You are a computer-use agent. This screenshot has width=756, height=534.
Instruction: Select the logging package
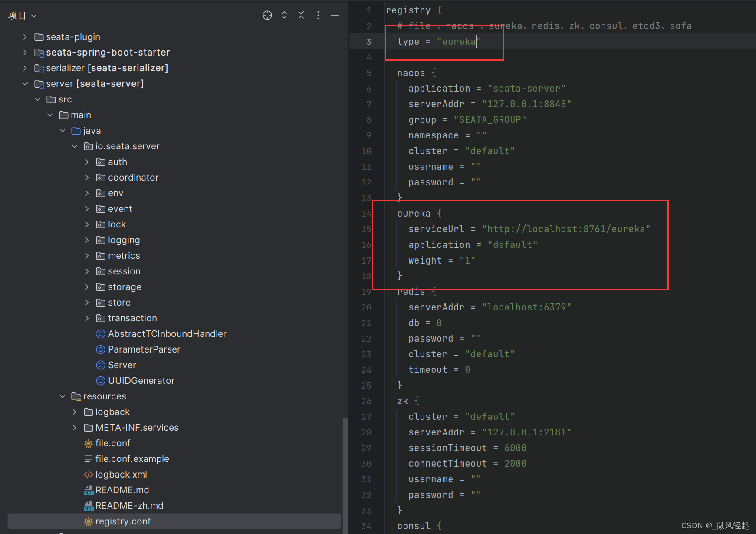(124, 240)
